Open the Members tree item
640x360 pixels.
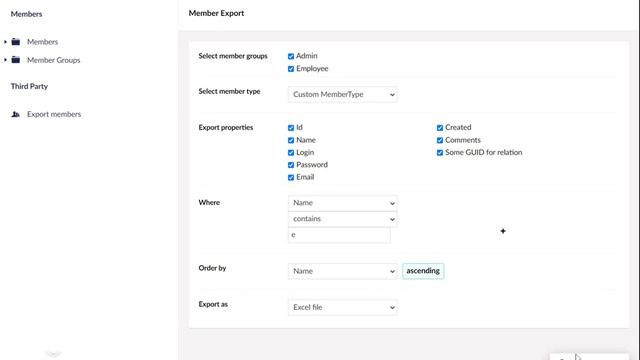pyautogui.click(x=42, y=42)
